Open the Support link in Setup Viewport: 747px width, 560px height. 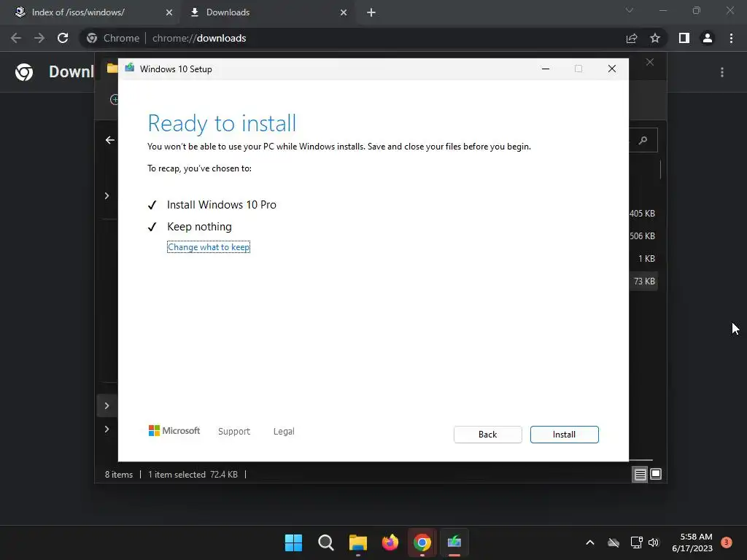pos(234,432)
